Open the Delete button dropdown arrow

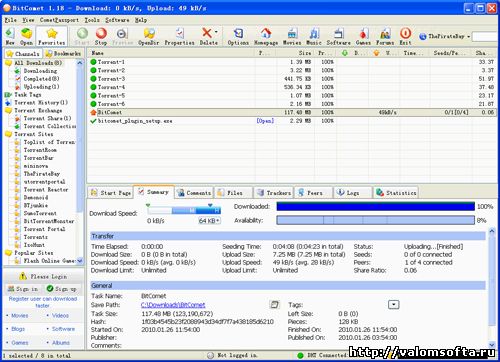(x=216, y=32)
